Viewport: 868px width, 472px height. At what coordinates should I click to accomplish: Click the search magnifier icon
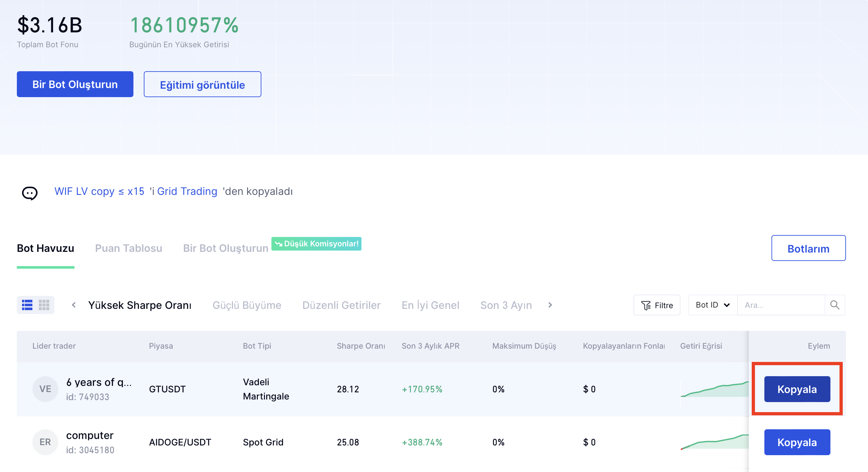coord(835,305)
